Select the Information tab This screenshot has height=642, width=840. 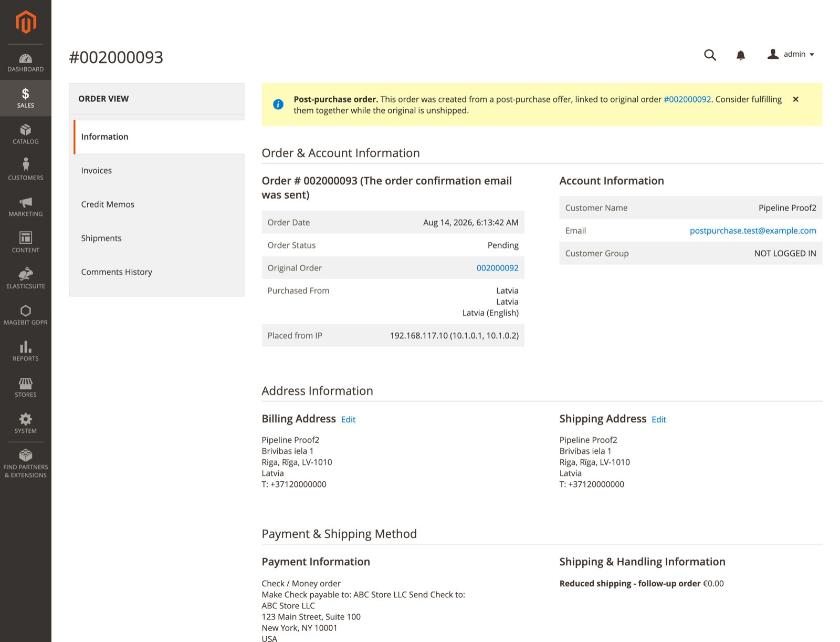coord(159,137)
